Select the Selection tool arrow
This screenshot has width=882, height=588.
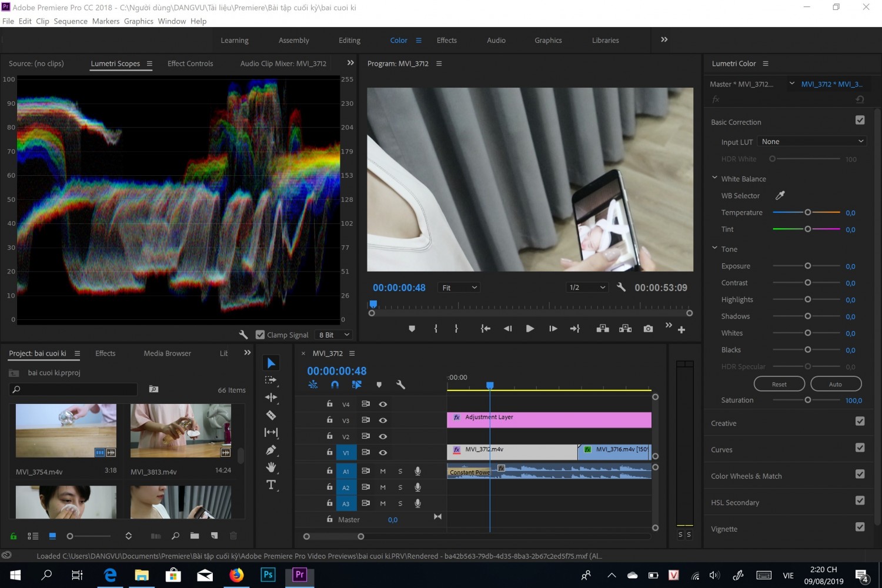[271, 363]
